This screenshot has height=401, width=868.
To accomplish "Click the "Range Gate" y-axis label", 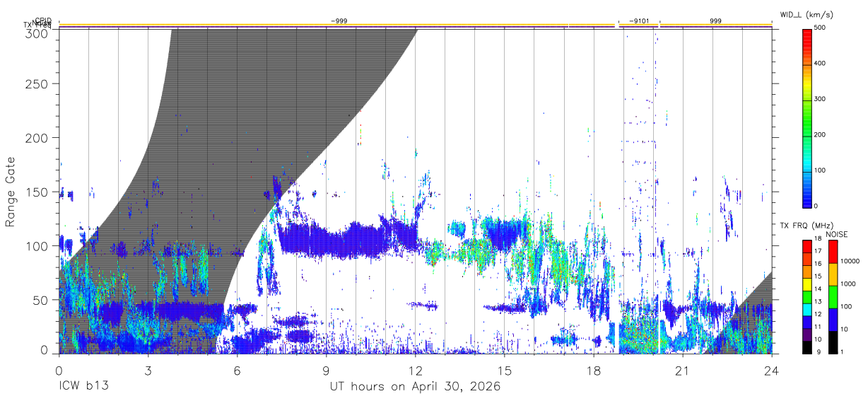I will (x=11, y=192).
